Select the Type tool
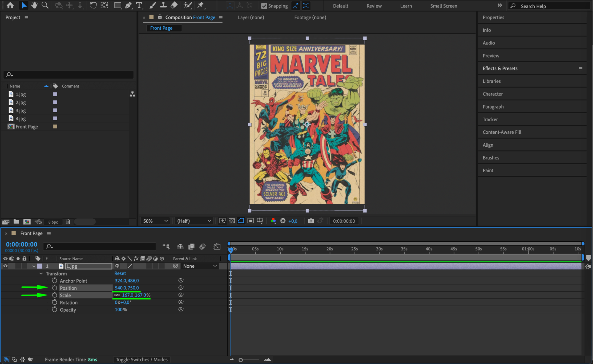This screenshot has height=364, width=593. (x=139, y=5)
